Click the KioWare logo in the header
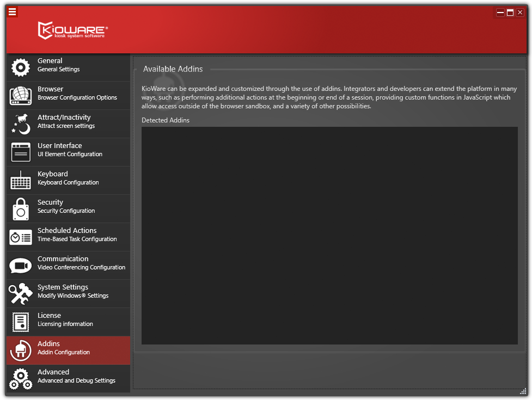The height and width of the screenshot is (400, 532). click(x=72, y=30)
